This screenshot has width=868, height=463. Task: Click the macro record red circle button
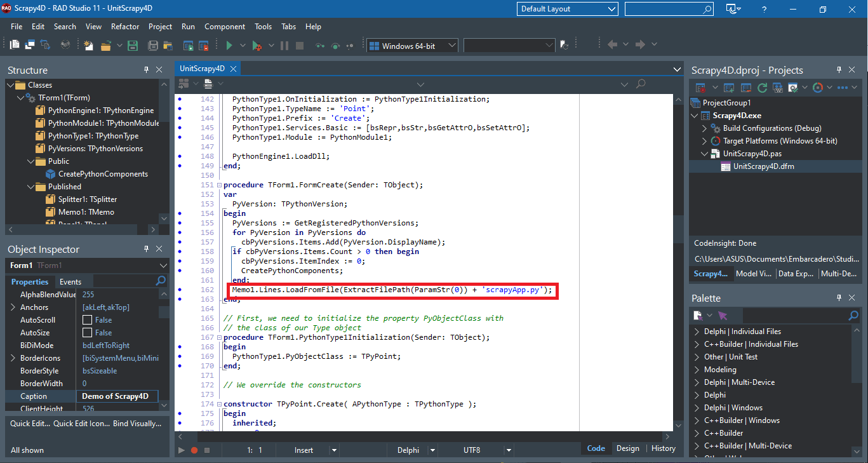point(194,450)
